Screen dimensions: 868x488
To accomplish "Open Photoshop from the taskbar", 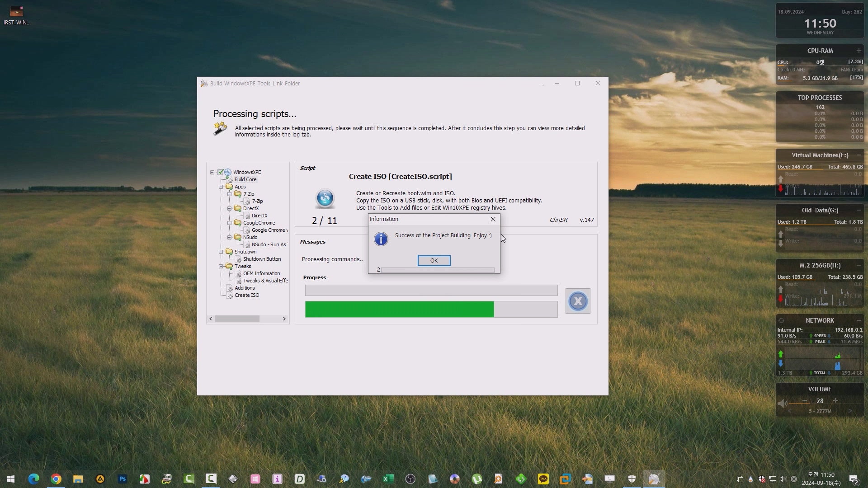I will coord(123,479).
